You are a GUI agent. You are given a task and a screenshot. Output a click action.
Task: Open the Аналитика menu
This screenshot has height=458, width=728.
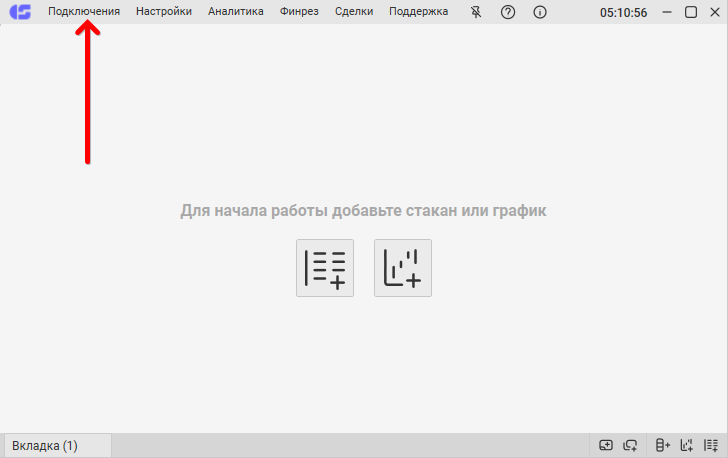coord(236,12)
